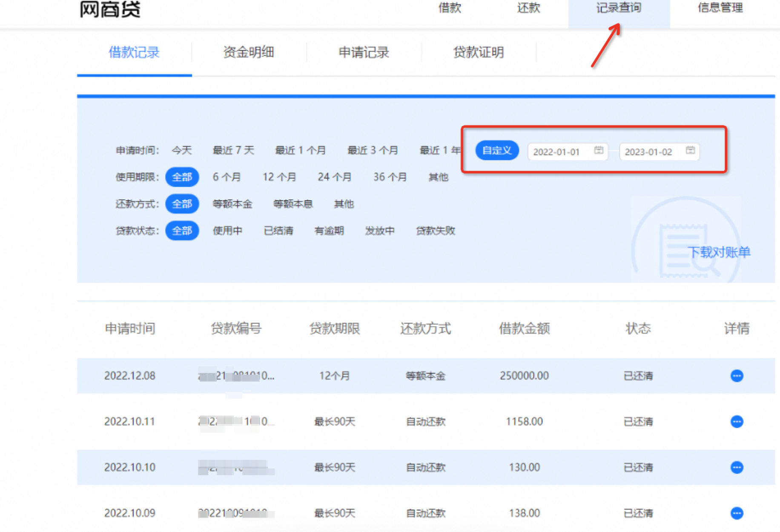The width and height of the screenshot is (780, 532).
Task: Click 状态 column header
Action: click(638, 329)
